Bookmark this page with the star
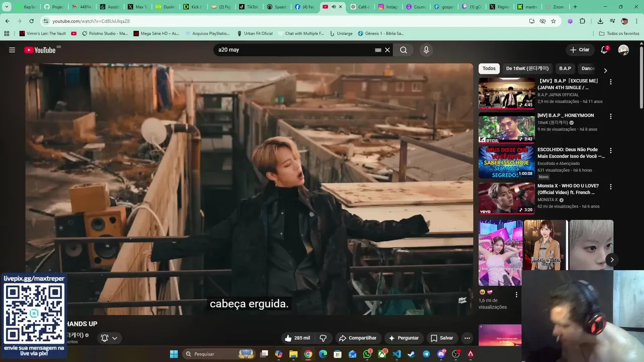This screenshot has width=644, height=362. pos(553,21)
